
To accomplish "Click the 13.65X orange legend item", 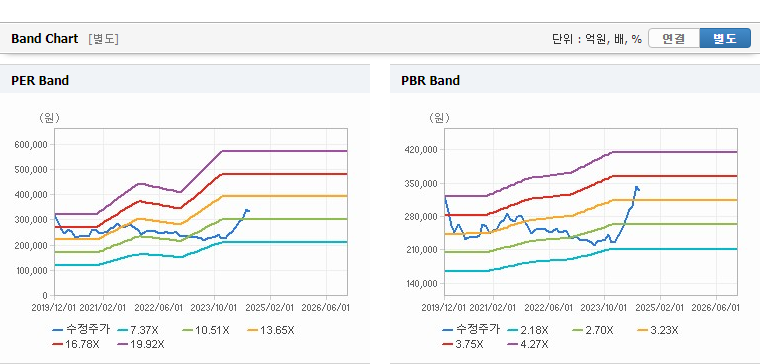I will pos(272,331).
